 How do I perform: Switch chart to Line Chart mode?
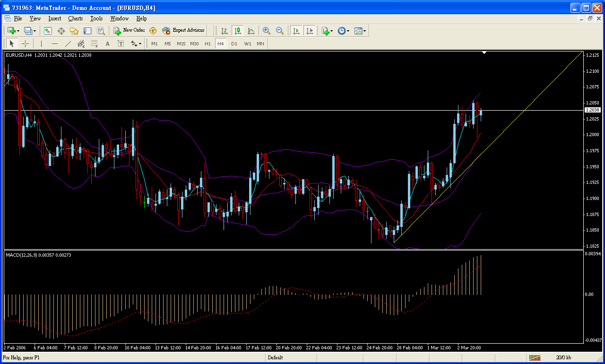tap(251, 31)
